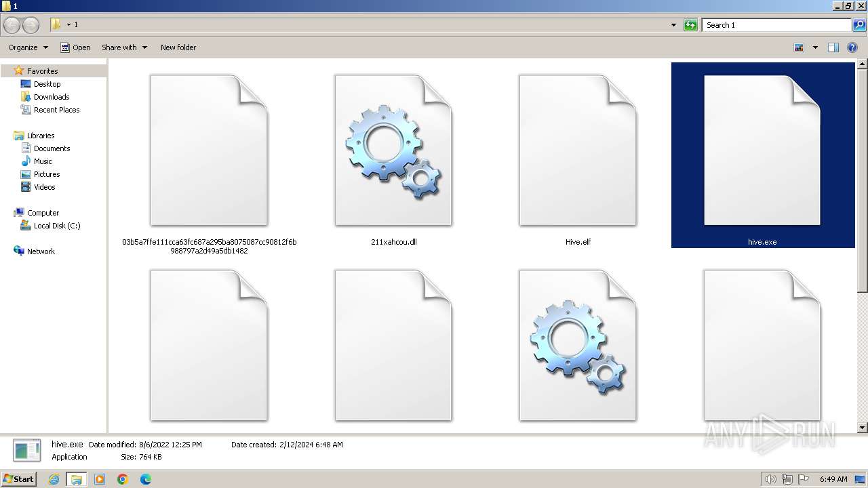Screen dimensions: 868x488
Task: Open Action Center flag icon
Action: (x=804, y=479)
